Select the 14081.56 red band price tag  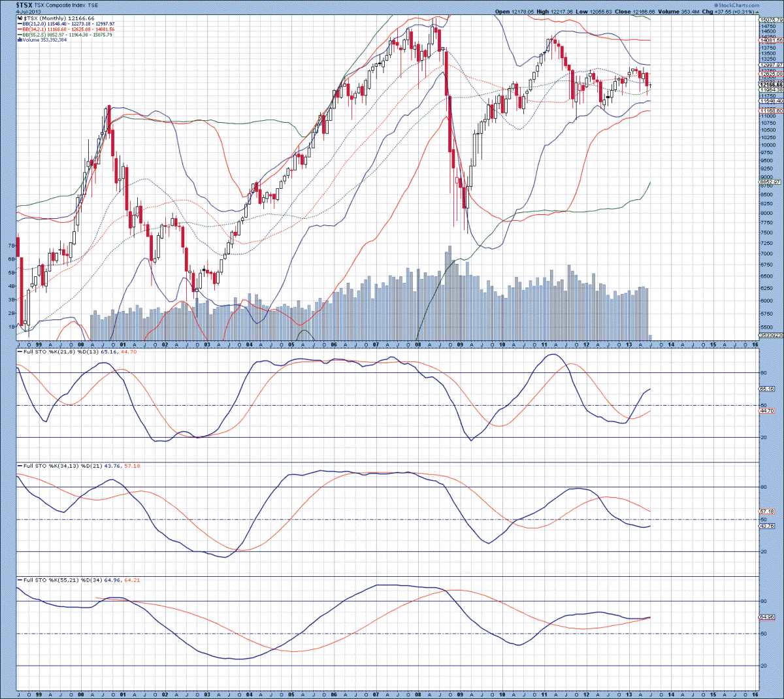coord(771,41)
